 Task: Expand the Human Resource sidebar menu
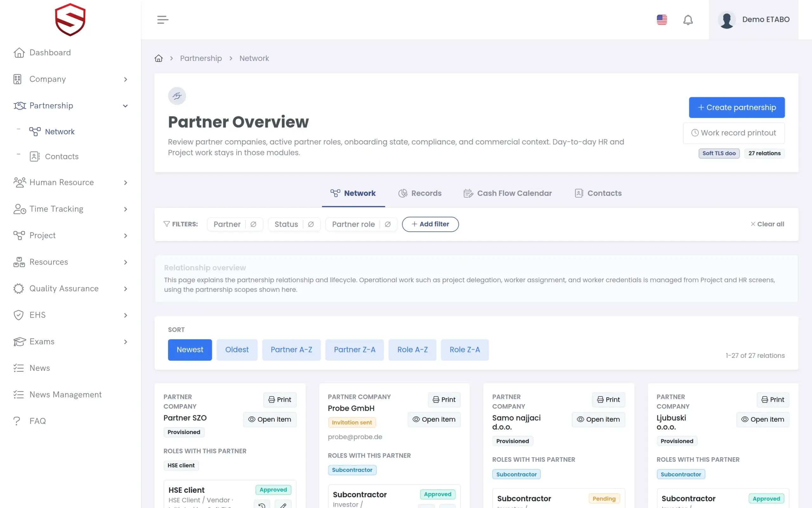coord(70,183)
